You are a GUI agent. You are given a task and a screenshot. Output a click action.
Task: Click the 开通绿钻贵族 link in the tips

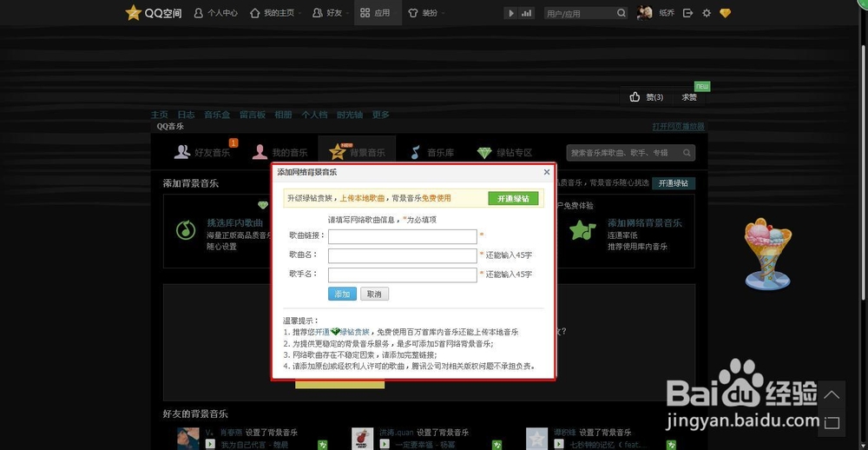[343, 332]
